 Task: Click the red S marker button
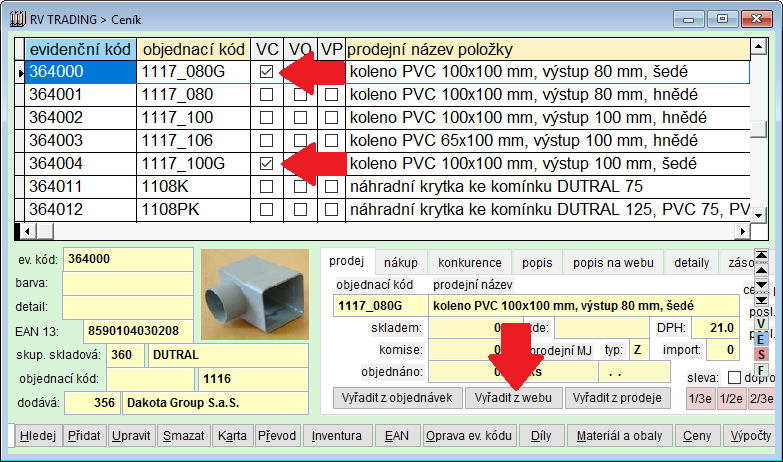pyautogui.click(x=761, y=355)
